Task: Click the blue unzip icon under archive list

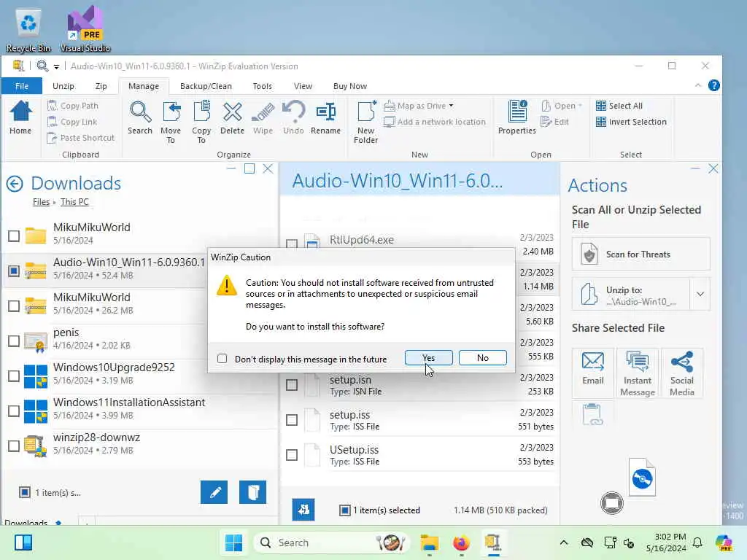Action: pos(303,510)
